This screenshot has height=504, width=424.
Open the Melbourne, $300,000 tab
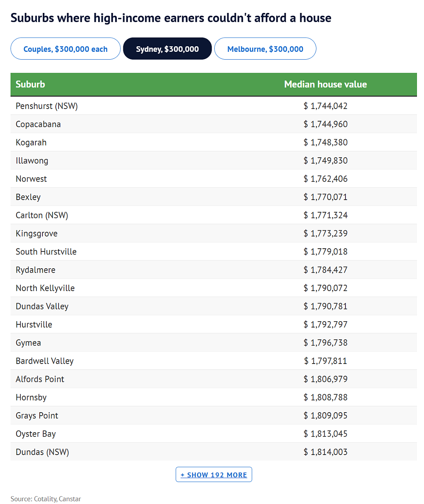click(265, 49)
